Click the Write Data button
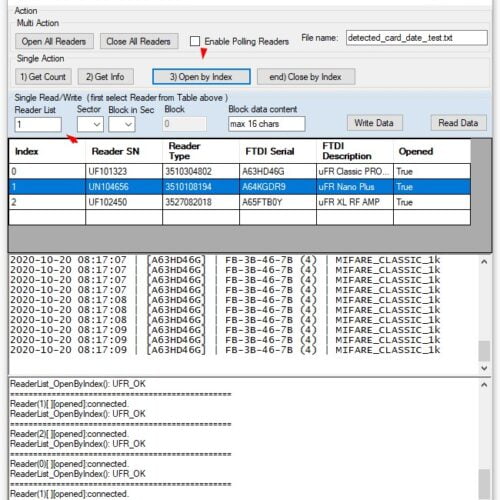The image size is (500, 500). [374, 123]
